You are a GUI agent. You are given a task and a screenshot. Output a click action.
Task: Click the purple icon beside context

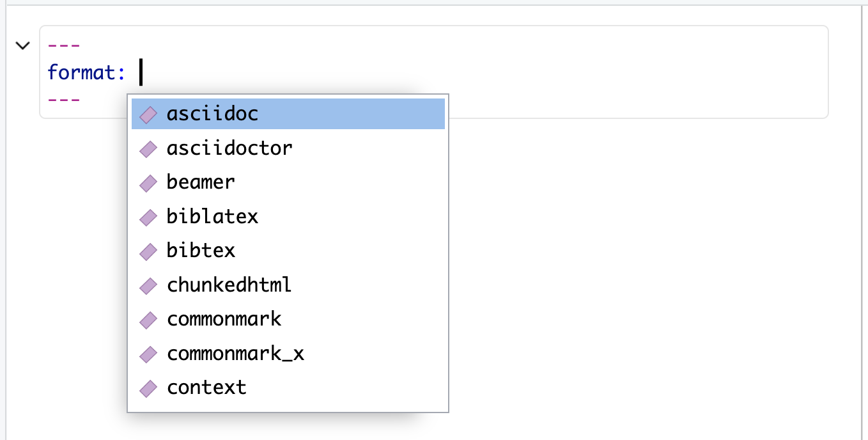[x=148, y=388]
